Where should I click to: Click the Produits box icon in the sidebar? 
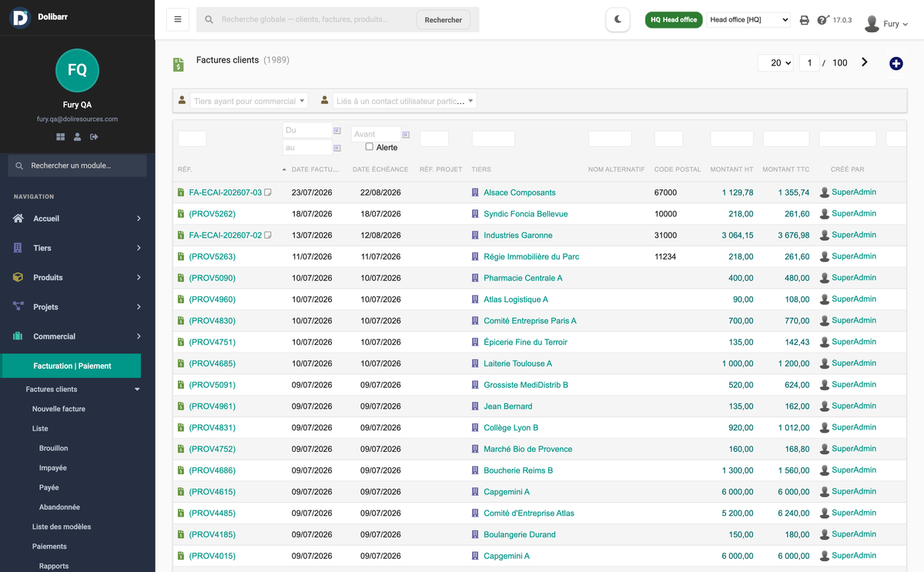18,277
